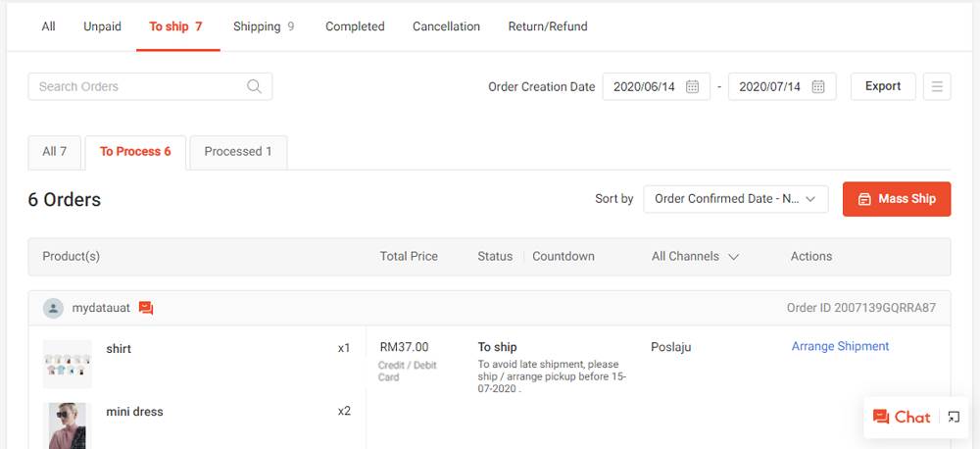Click the Mass Ship button
980x449 pixels.
pyautogui.click(x=897, y=199)
